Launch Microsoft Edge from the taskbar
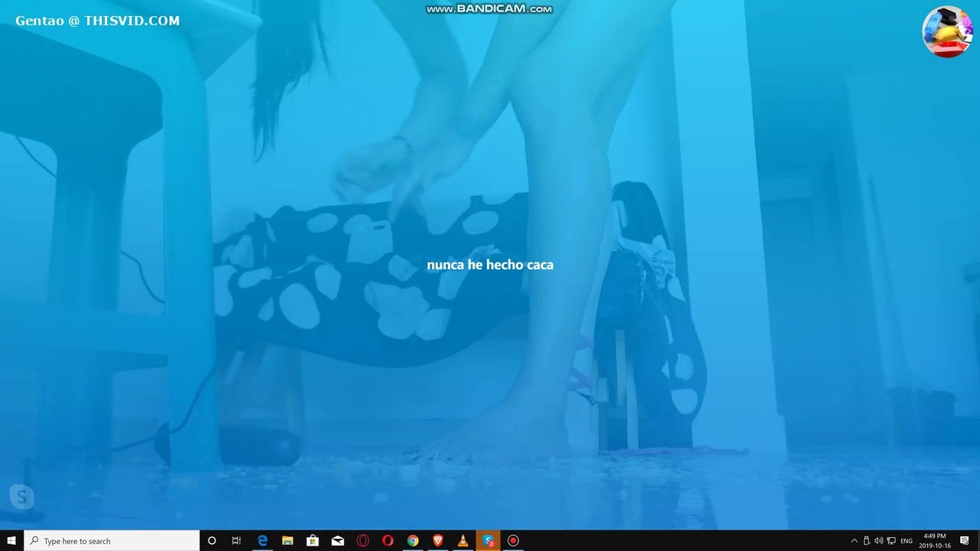This screenshot has height=551, width=980. (262, 540)
